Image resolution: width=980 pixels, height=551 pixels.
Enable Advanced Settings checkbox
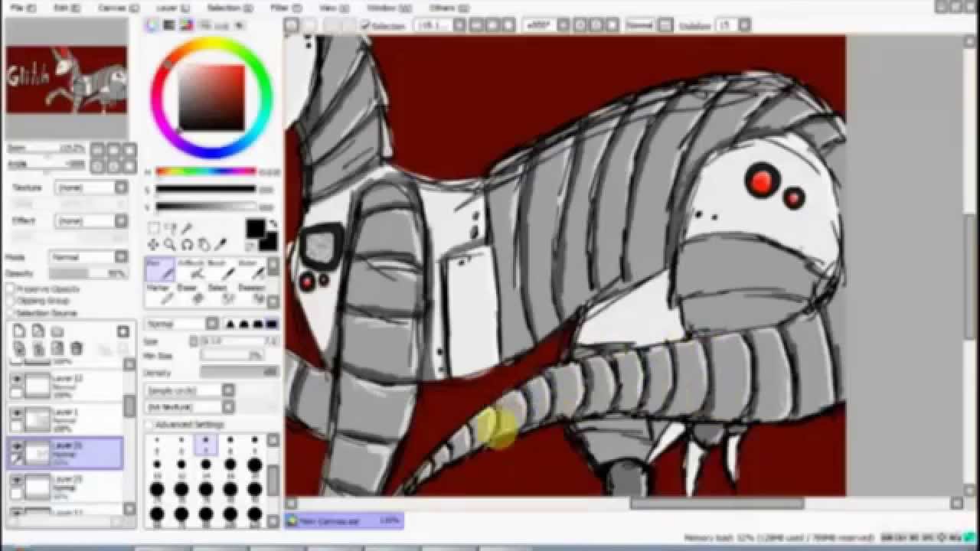click(x=150, y=424)
